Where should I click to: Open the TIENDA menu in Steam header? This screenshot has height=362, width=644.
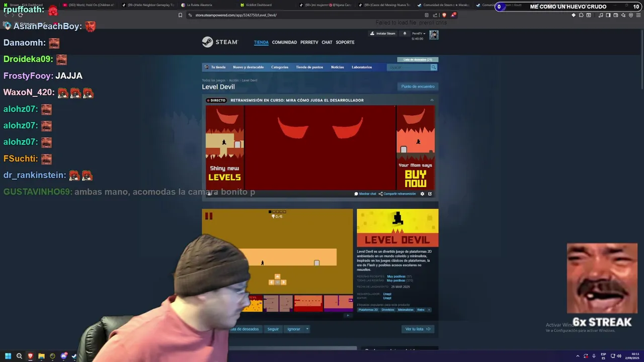tap(261, 42)
